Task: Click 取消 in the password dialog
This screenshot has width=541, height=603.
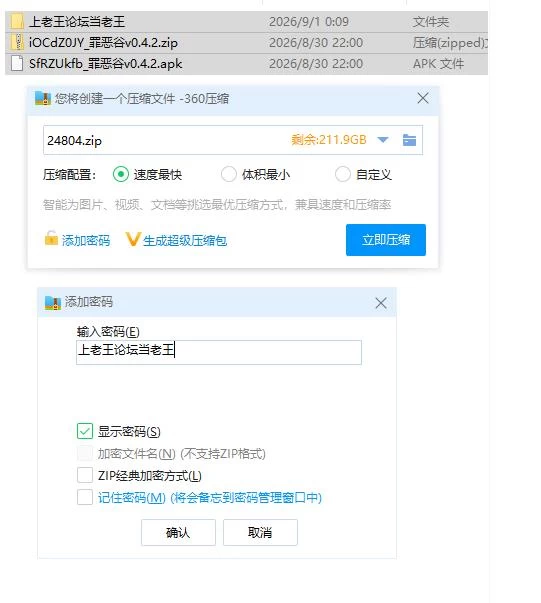Action: click(x=260, y=532)
